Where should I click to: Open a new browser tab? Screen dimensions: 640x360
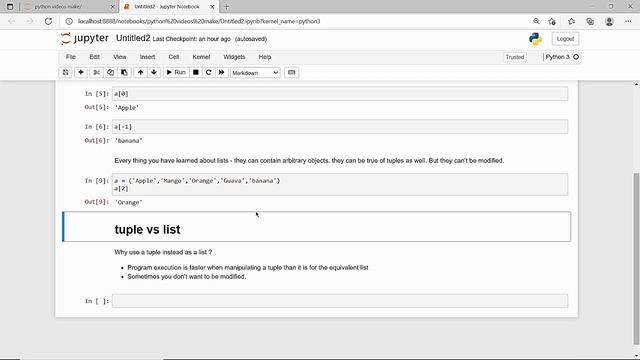pos(227,7)
